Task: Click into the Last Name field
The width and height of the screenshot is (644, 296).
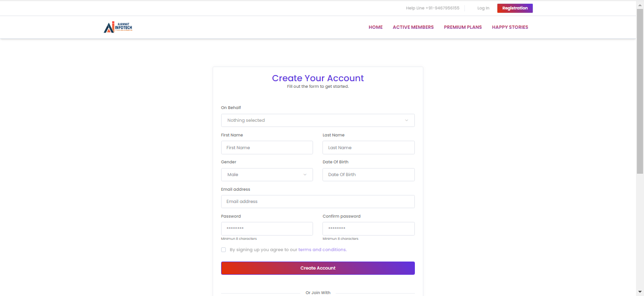Action: tap(368, 148)
